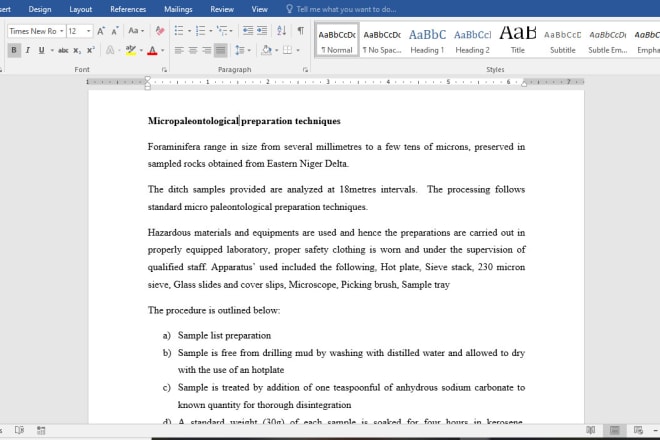Viewport: 660px width, 440px height.
Task: Click the right indent ruler marker
Action: (524, 84)
